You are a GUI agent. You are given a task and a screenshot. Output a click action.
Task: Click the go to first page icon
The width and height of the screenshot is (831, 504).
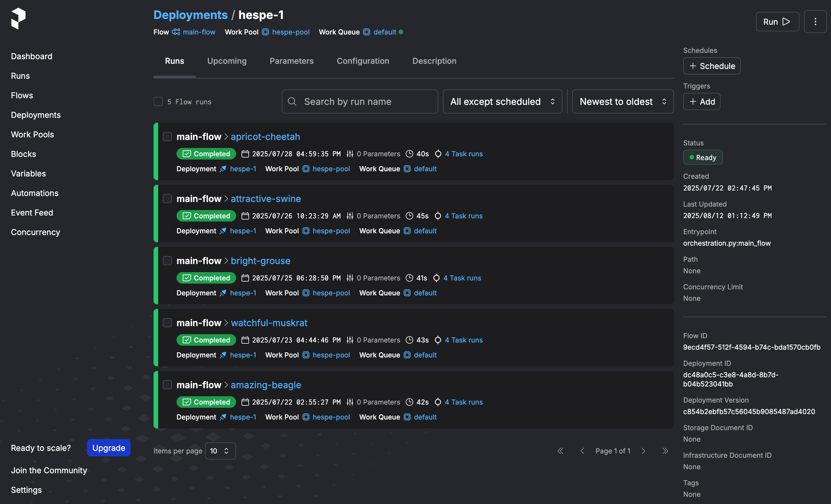(560, 451)
